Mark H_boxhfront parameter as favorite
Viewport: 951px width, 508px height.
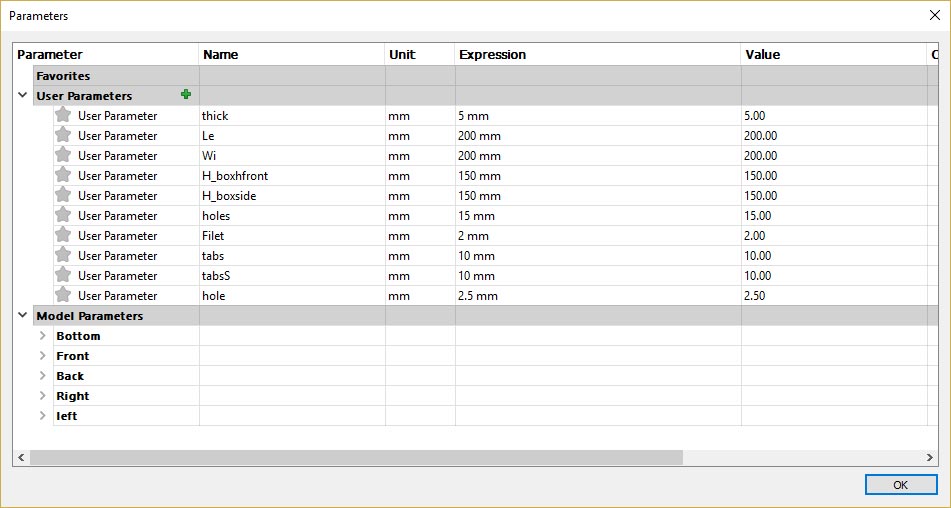coord(62,175)
